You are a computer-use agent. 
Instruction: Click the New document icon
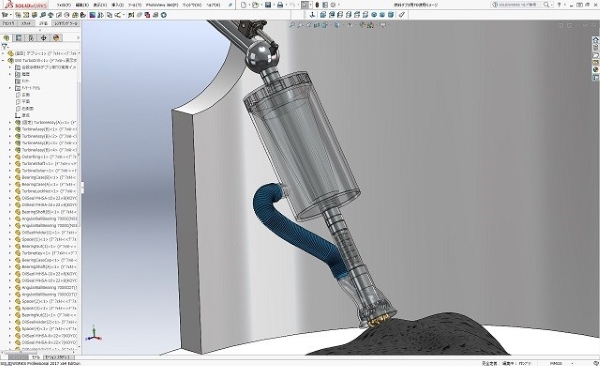pyautogui.click(x=244, y=5)
